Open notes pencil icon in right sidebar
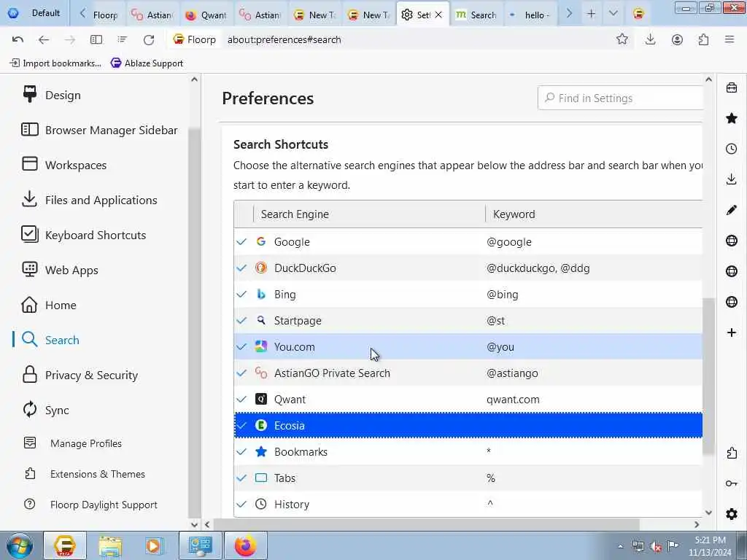Viewport: 747px width, 560px height. coord(732,210)
